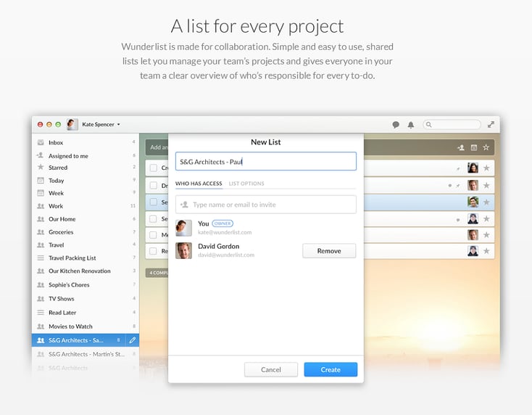Click Kate Spencer's profile avatar
The height and width of the screenshot is (415, 532).
pos(72,124)
